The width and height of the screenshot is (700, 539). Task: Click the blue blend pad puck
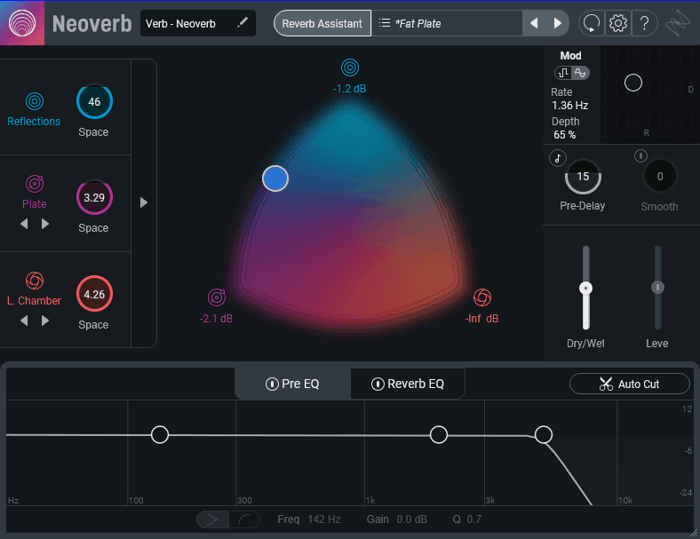[x=275, y=179]
